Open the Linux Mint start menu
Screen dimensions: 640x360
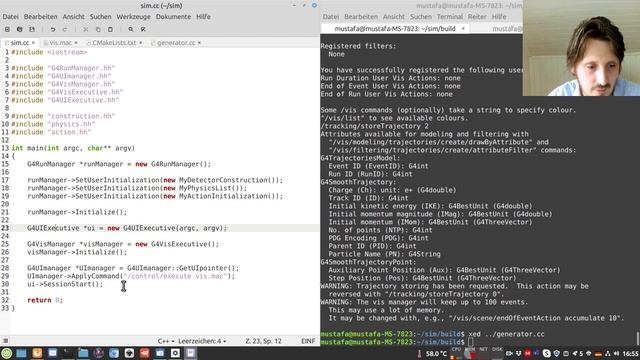[x=6, y=353]
